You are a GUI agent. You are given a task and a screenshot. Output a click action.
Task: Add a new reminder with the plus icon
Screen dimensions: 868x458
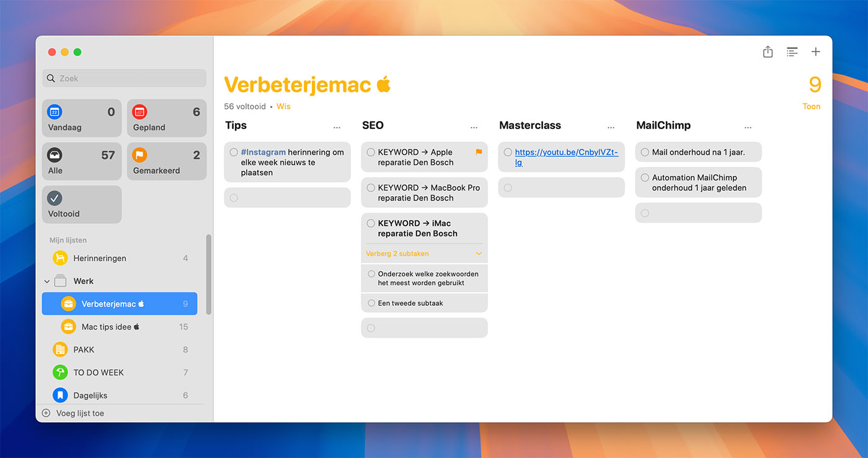pos(816,52)
